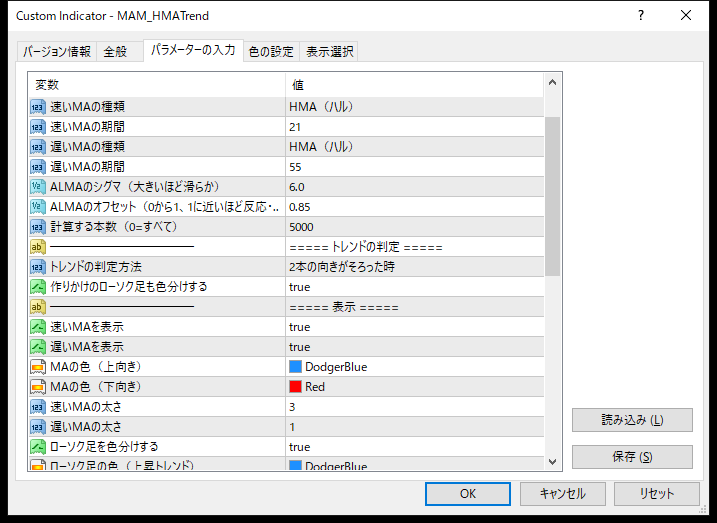Image resolution: width=717 pixels, height=523 pixels.
Task: Edit the 速いMAの太さ value 3
Action: (x=414, y=407)
